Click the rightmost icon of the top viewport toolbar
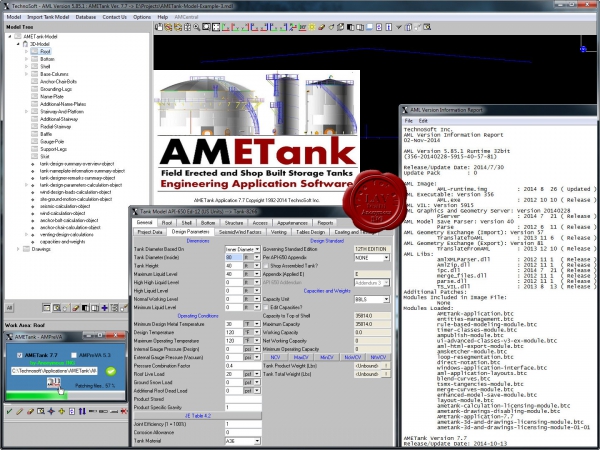This screenshot has width=600, height=450. (x=427, y=27)
